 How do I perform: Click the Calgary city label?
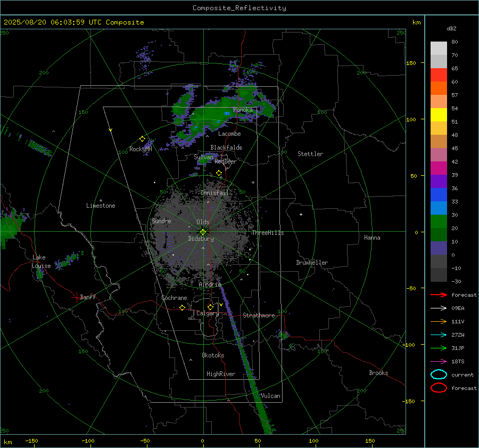coord(208,313)
